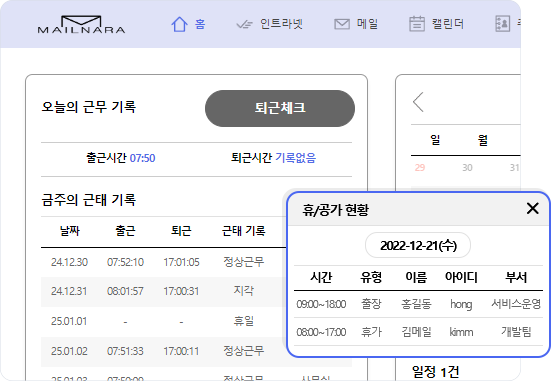Click the 김메일 휴가 row
This screenshot has width=551, height=381.
[x=418, y=332]
